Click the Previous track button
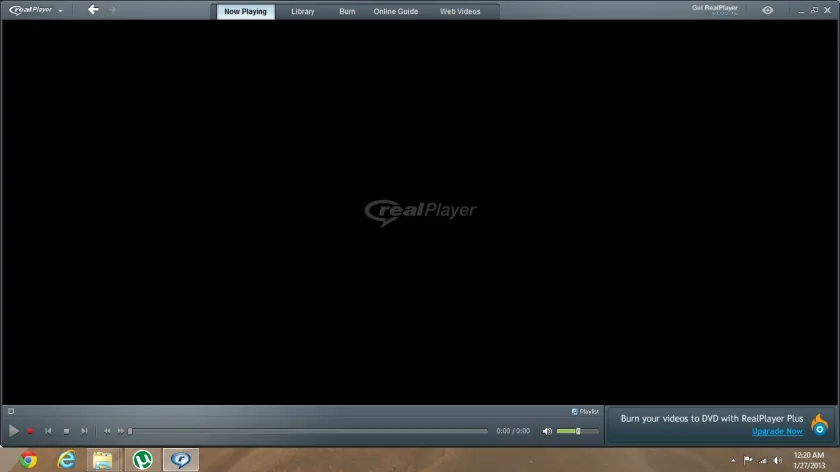 pyautogui.click(x=48, y=431)
